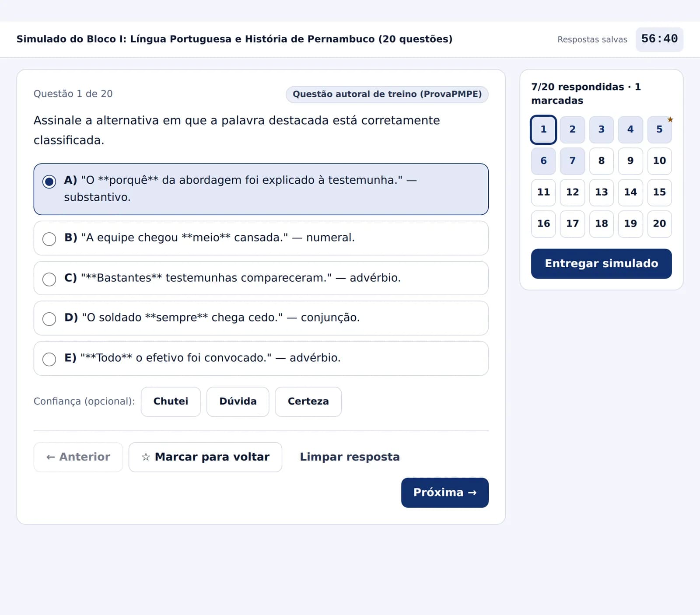Pick option C about Bastantes testemunhas
This screenshot has height=615, width=700.
pos(261,278)
